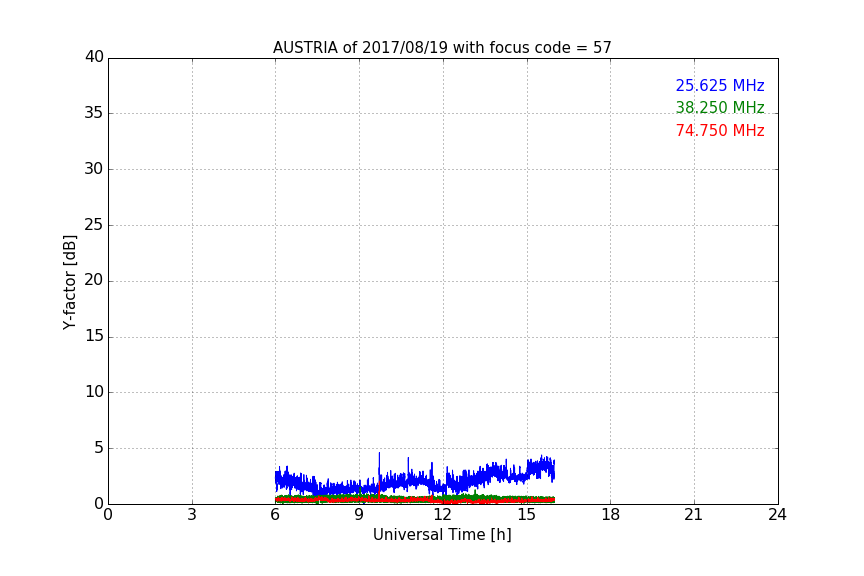864x576 pixels.
Task: Click the y-axis tick label 5
Action: (99, 448)
